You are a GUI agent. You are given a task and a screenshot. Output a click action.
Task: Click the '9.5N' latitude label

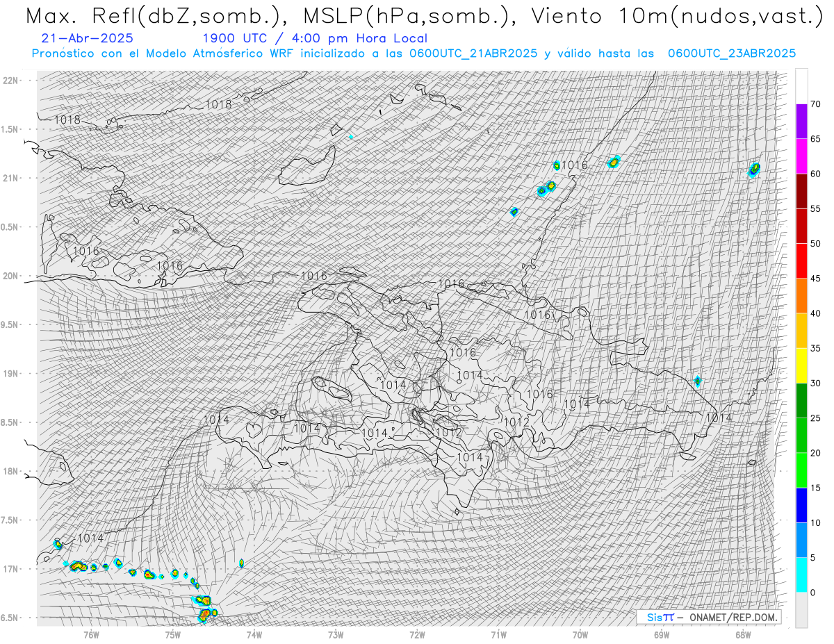click(x=10, y=324)
